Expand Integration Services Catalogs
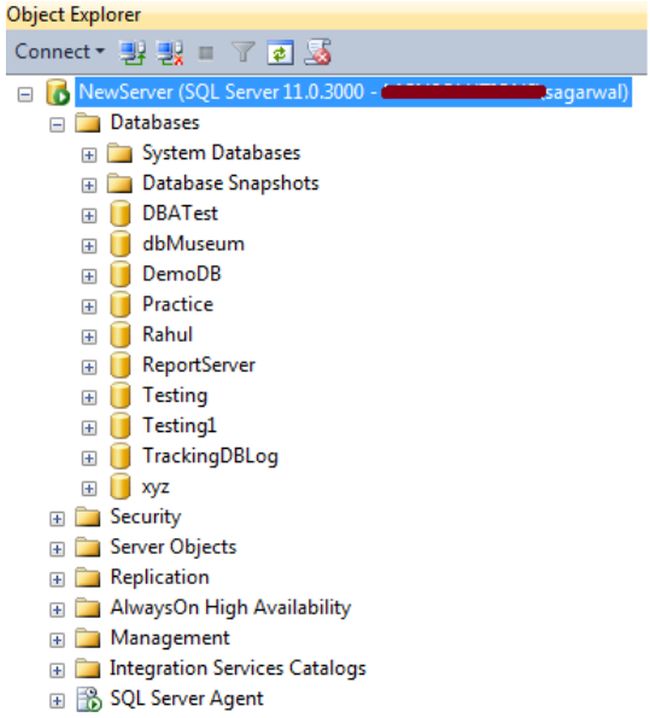650x718 pixels. [x=57, y=670]
